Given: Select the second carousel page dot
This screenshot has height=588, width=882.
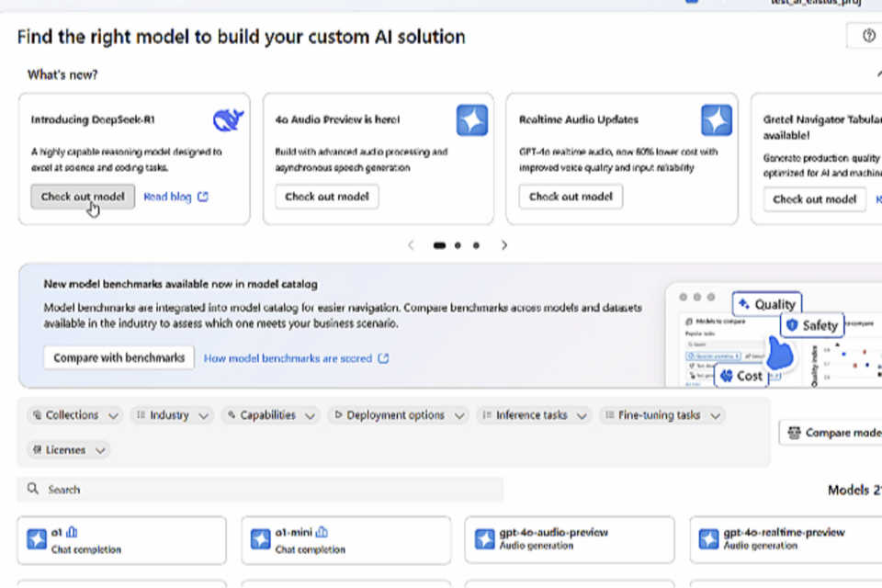Looking at the screenshot, I should click(458, 245).
